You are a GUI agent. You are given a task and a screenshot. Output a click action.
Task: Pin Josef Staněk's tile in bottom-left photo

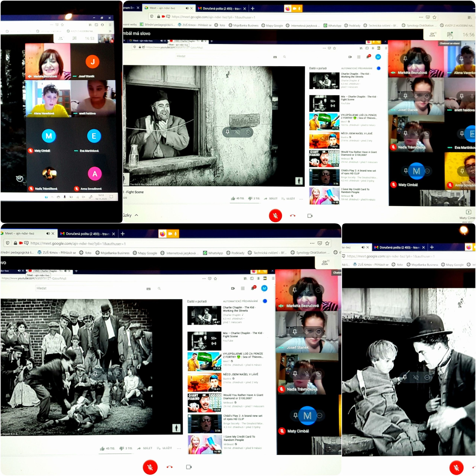click(295, 332)
